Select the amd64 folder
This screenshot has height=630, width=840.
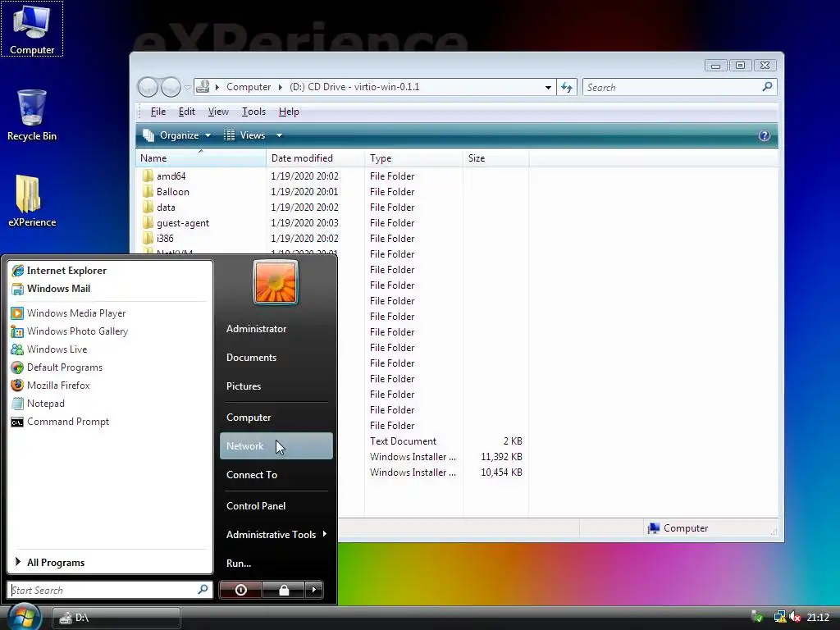[x=164, y=176]
